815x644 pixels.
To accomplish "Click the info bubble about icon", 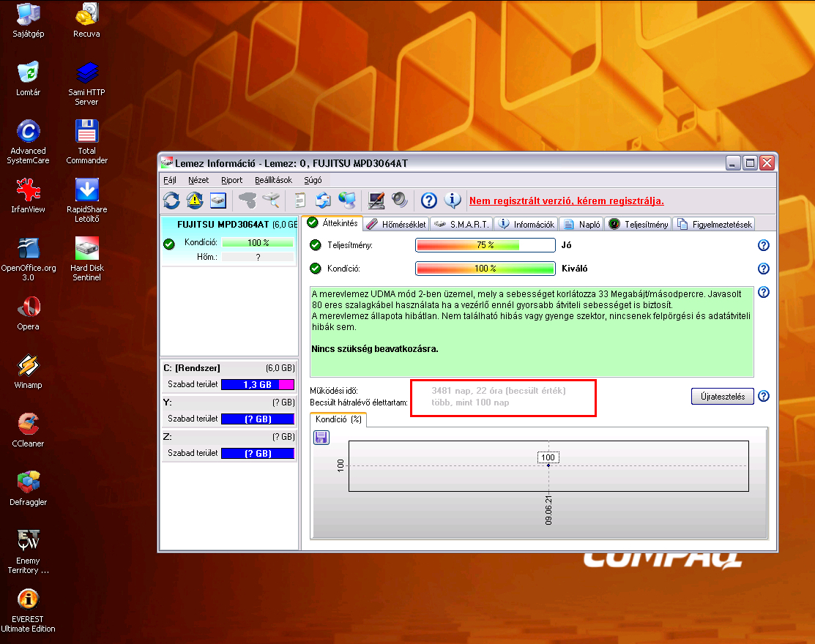I will click(x=453, y=201).
